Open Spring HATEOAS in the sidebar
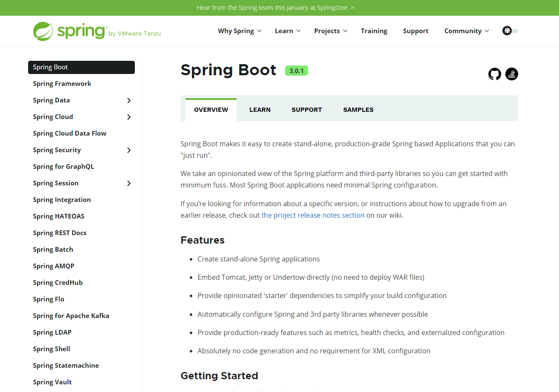 pos(59,216)
